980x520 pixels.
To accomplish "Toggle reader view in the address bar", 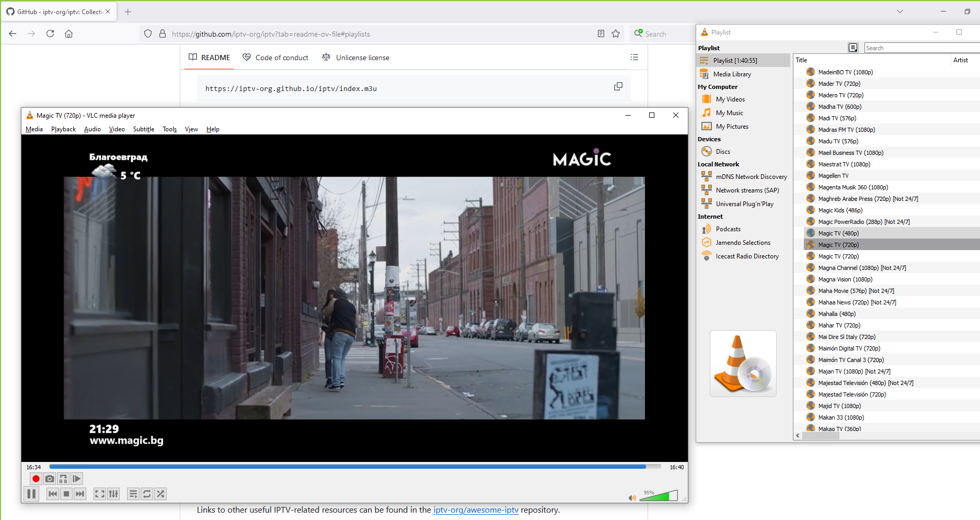I will point(601,34).
